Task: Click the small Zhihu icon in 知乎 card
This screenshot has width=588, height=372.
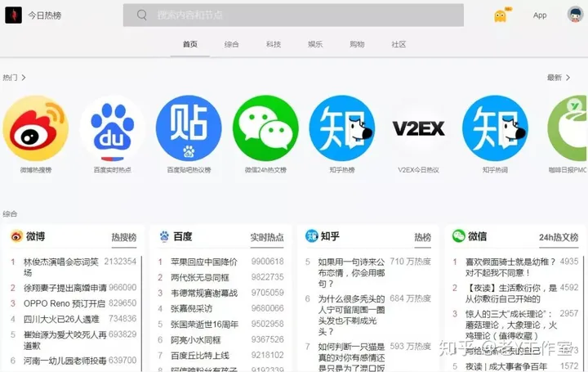Action: pyautogui.click(x=312, y=236)
